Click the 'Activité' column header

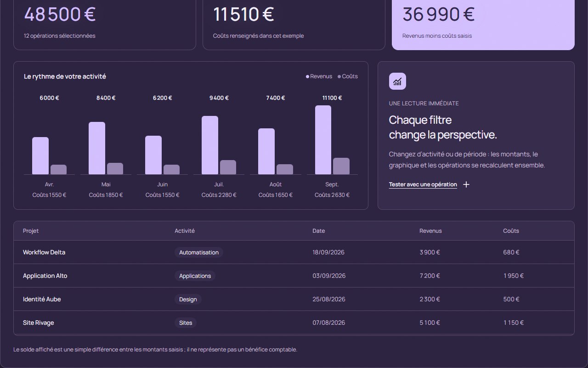pos(185,231)
